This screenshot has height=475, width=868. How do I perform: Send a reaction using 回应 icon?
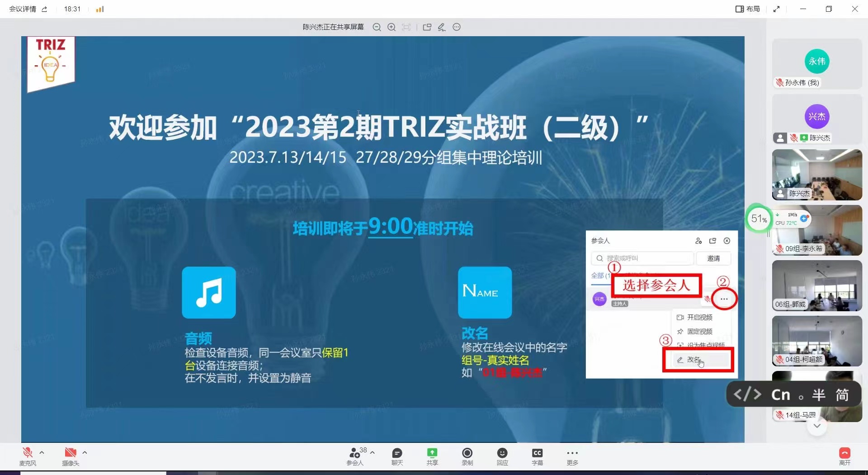click(x=502, y=456)
